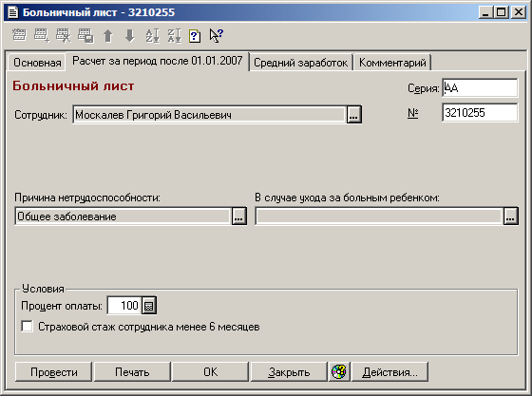Click the add row with plus icon
The width and height of the screenshot is (532, 396).
(x=42, y=35)
